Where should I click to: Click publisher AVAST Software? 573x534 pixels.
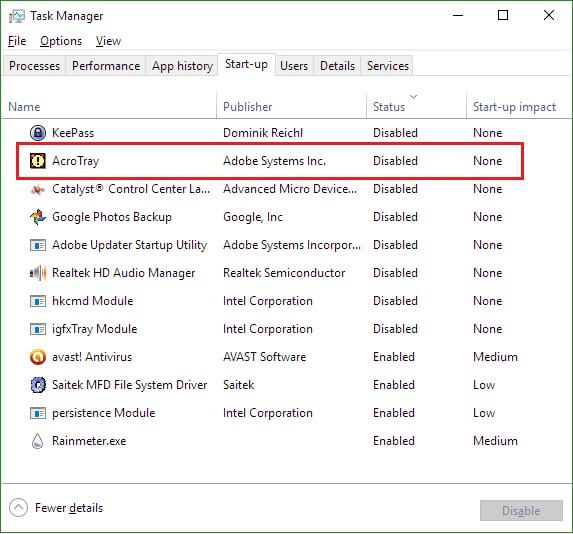[x=264, y=357]
